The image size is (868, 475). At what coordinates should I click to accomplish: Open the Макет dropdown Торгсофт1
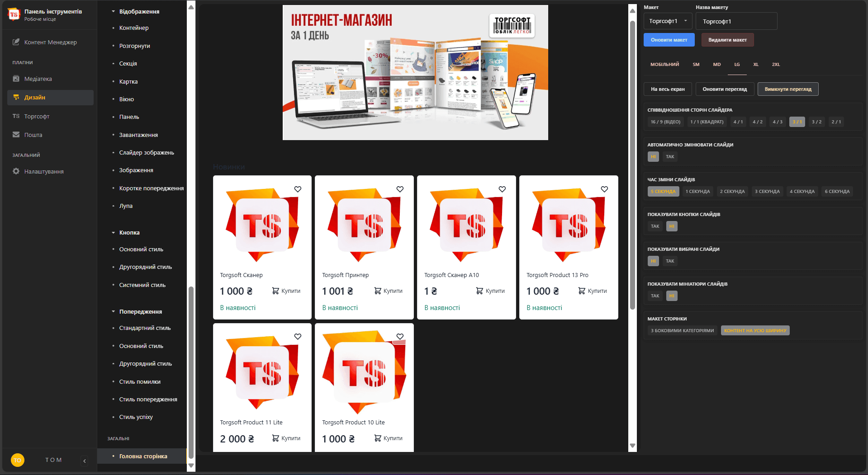pos(668,21)
